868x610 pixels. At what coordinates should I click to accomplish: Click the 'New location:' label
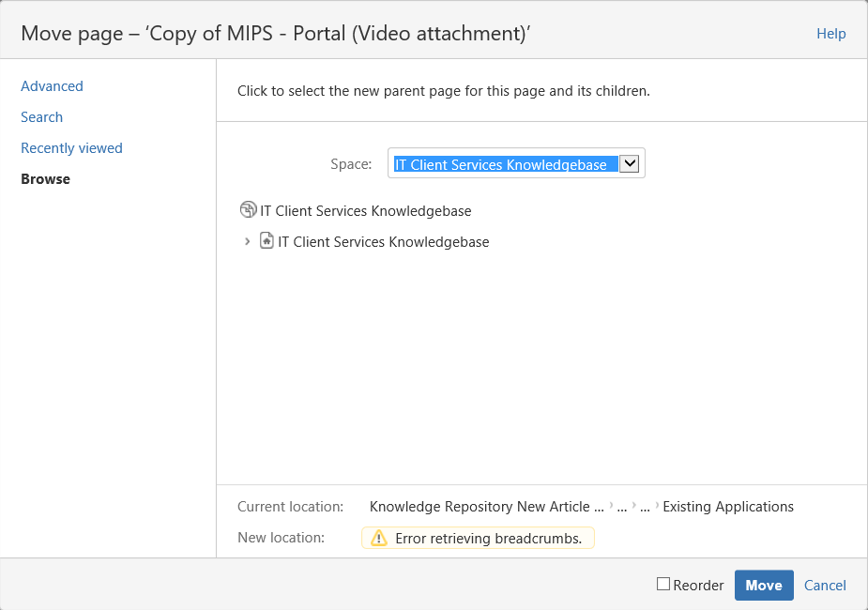click(x=281, y=538)
